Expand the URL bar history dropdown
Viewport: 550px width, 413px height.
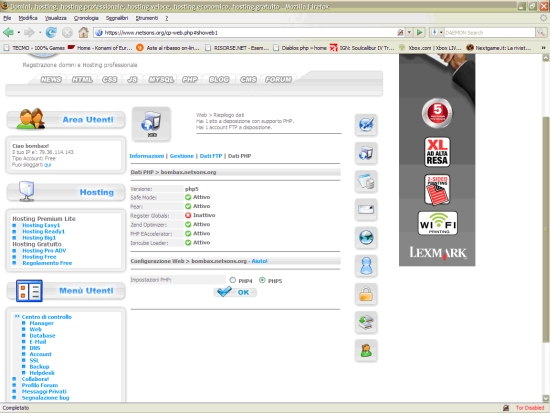tap(409, 32)
